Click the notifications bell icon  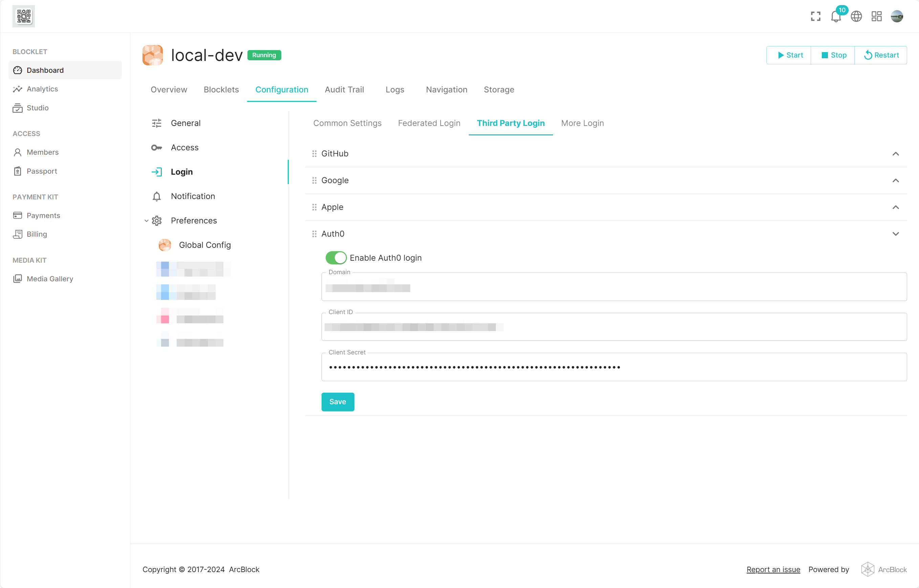point(835,17)
